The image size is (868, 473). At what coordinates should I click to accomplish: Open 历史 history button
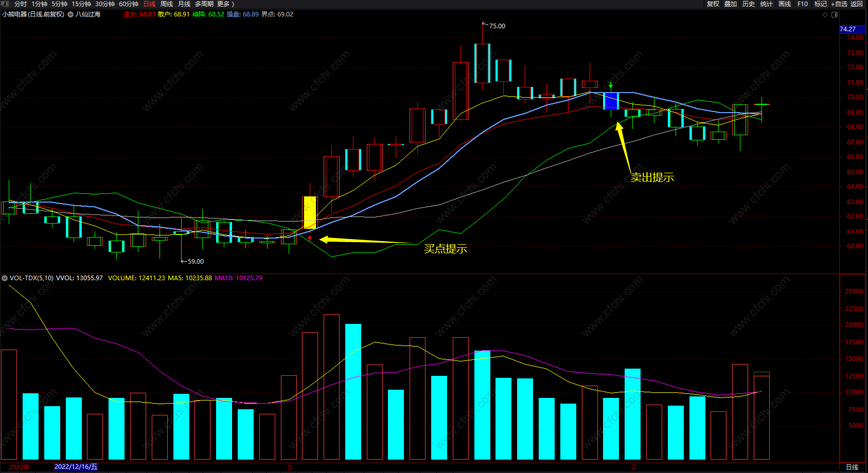coord(749,4)
